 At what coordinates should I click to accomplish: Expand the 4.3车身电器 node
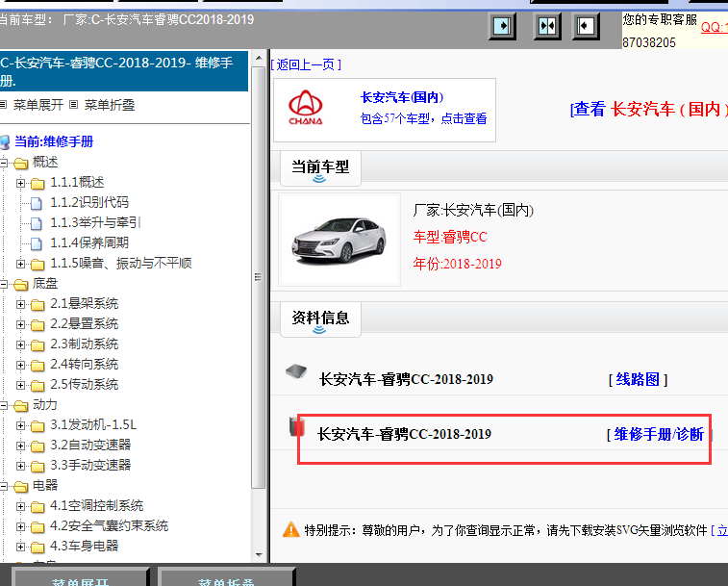[20, 547]
